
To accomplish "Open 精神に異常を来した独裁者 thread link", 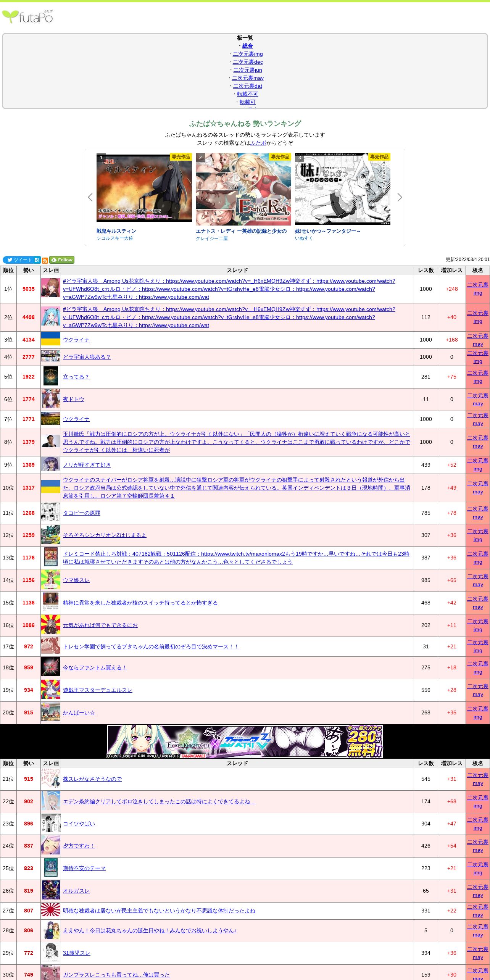I will point(140,603).
